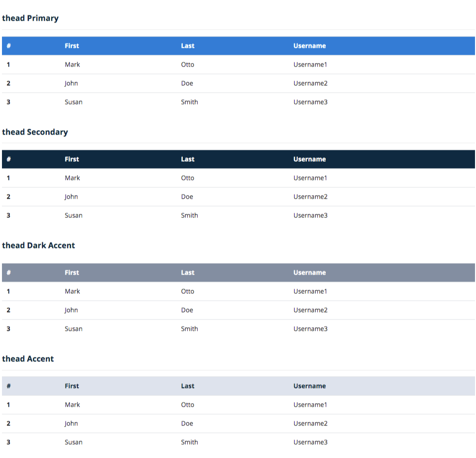Click 'Last' header in the Accent table
The height and width of the screenshot is (458, 476).
tap(188, 386)
